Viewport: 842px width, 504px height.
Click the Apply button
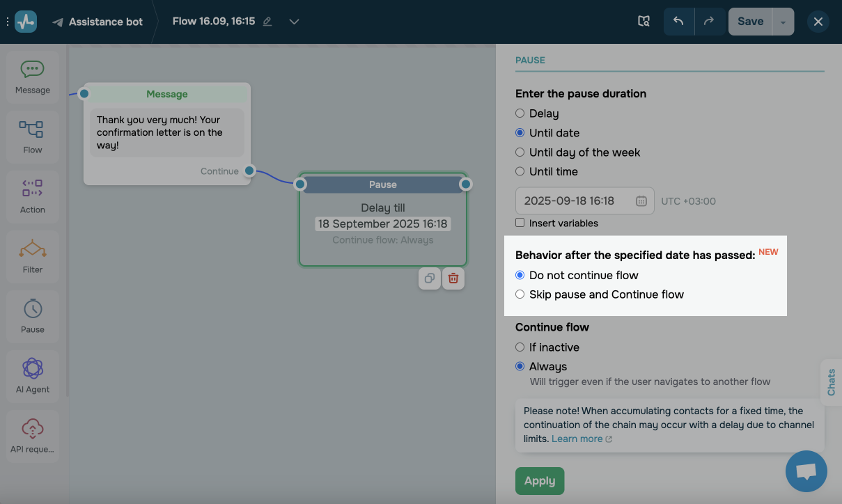click(x=540, y=480)
